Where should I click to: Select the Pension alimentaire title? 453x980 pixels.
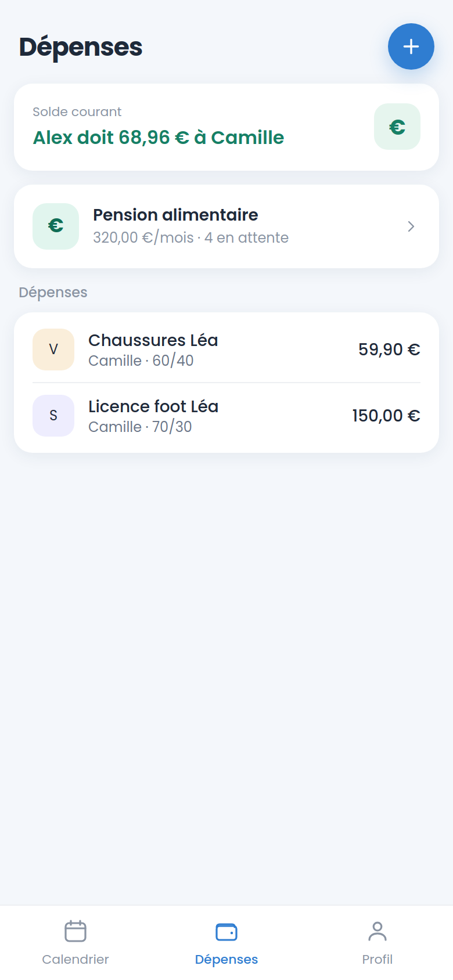click(175, 215)
